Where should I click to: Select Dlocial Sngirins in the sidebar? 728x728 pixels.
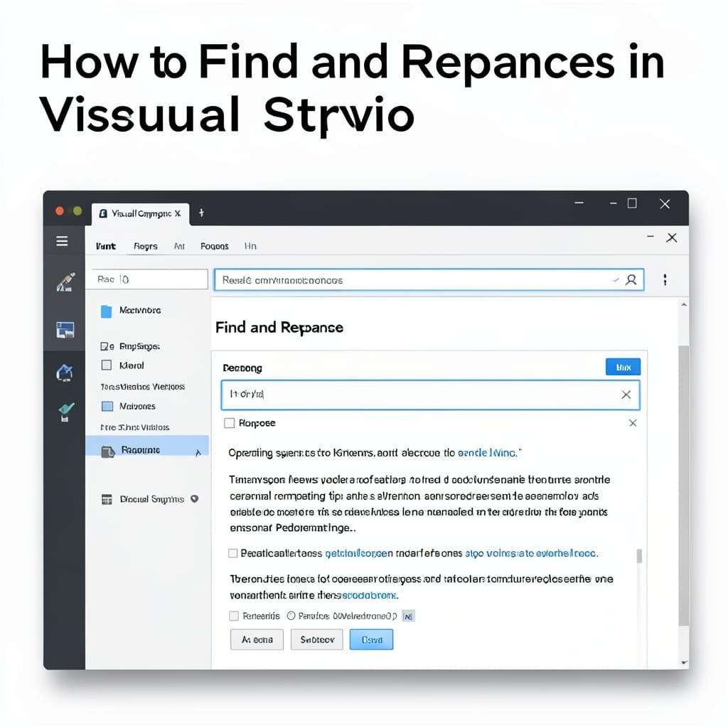152,499
